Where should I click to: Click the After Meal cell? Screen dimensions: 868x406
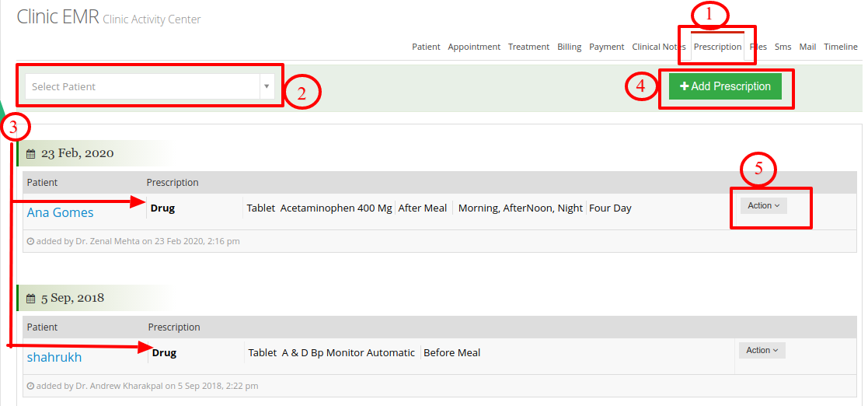(x=423, y=208)
